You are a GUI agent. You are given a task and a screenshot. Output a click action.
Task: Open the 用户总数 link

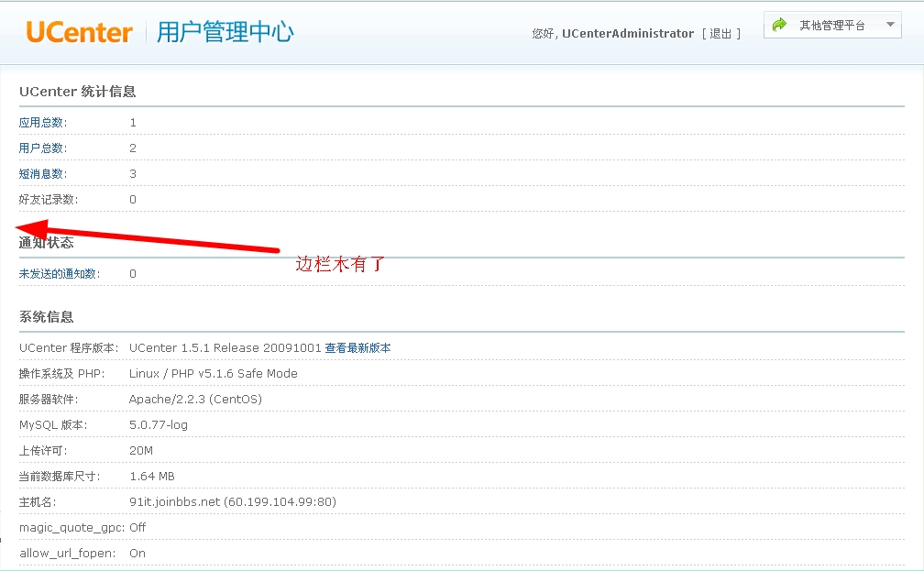[x=43, y=148]
